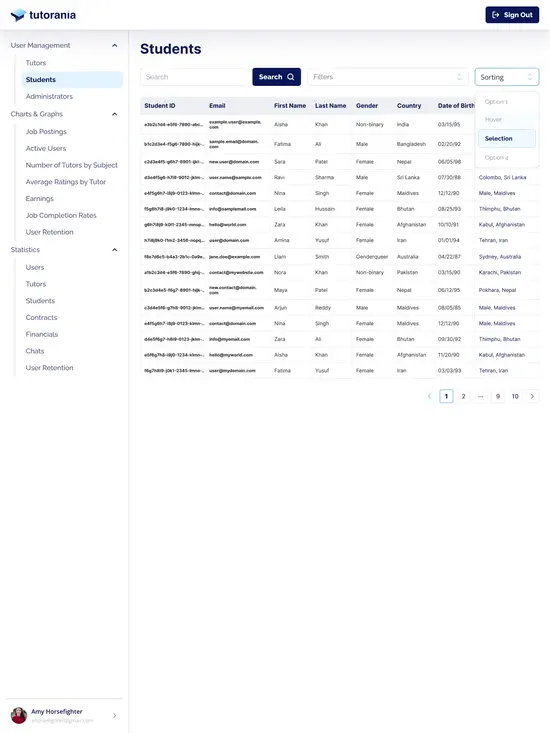Click the tutorania logo icon
Screen dimensions: 550x733
(x=18, y=15)
